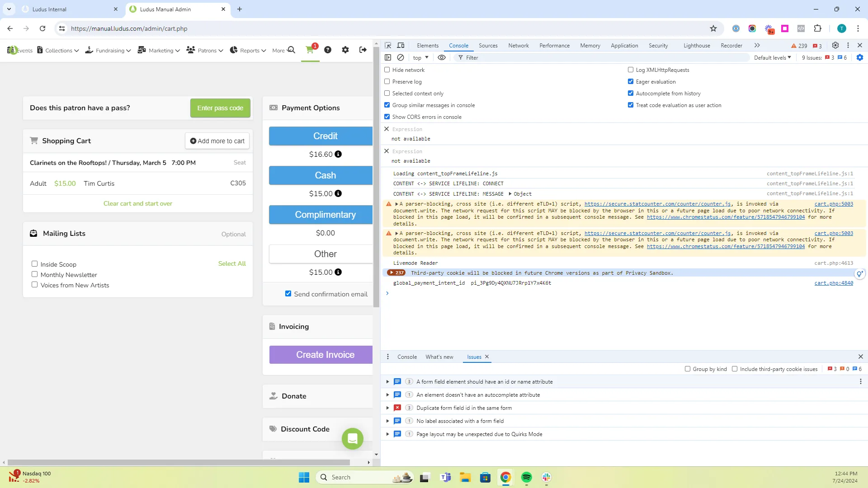Clear the console with the ban icon

pos(401,57)
